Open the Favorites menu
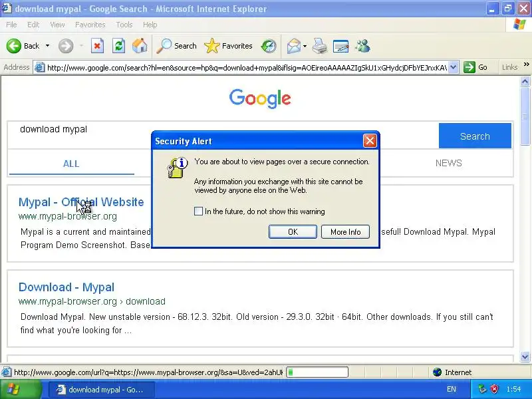 [x=90, y=25]
